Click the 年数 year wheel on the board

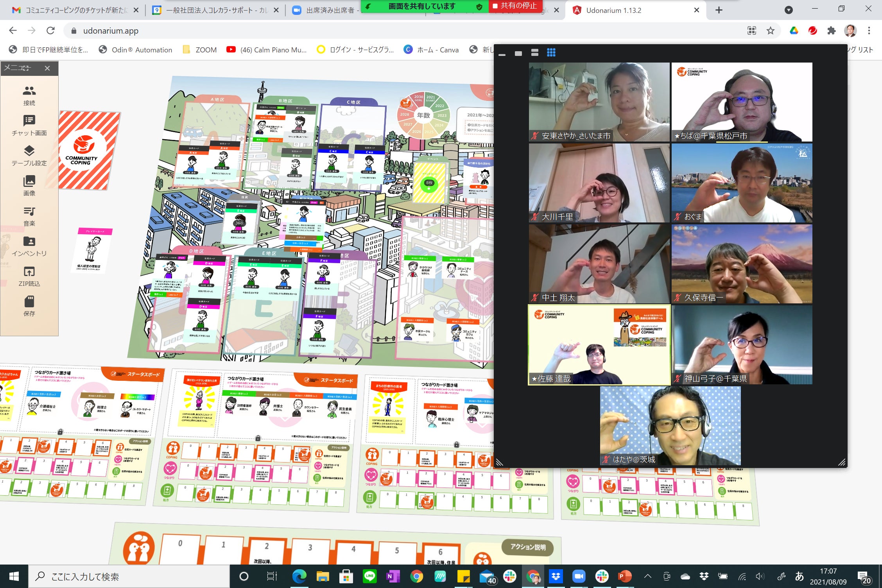coord(424,115)
